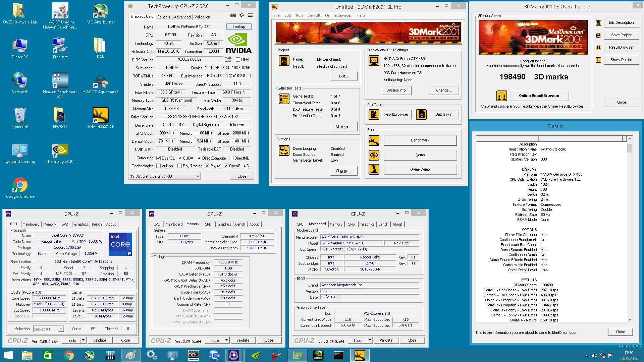This screenshot has width=644, height=362.
Task: Click the ResultBrowser magnifier icon in Pro Tools
Action: [374, 115]
